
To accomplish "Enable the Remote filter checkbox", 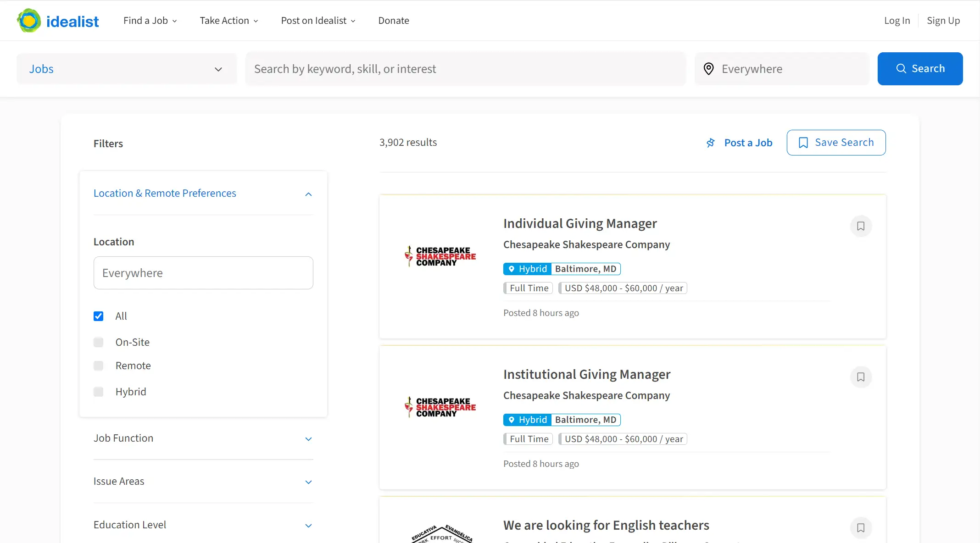I will [x=98, y=366].
